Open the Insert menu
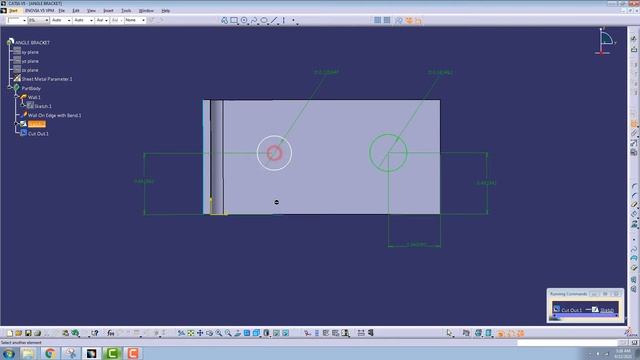Screen dimensions: 640x360 point(108,11)
